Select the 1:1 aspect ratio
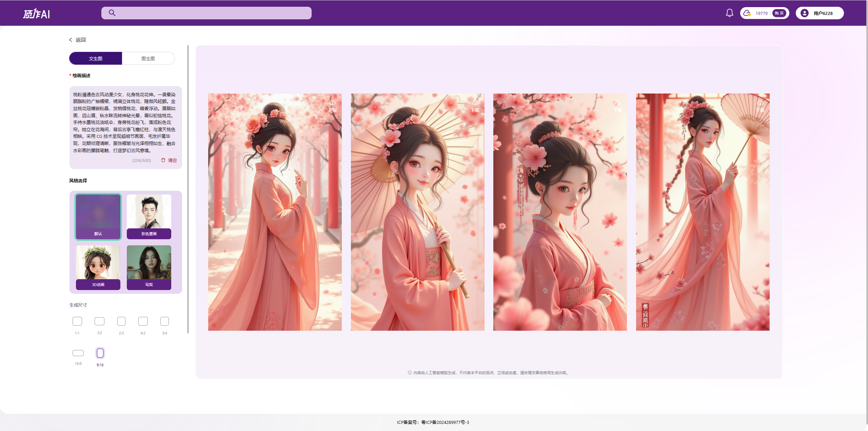 [x=77, y=321]
